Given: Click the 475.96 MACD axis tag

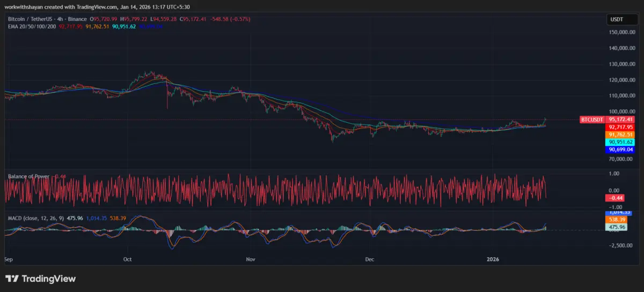Looking at the screenshot, I should click(616, 227).
